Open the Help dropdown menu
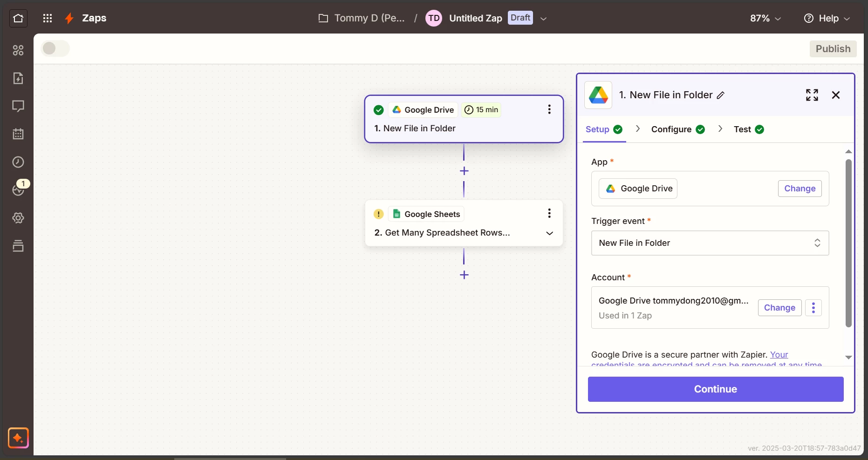 pyautogui.click(x=827, y=18)
